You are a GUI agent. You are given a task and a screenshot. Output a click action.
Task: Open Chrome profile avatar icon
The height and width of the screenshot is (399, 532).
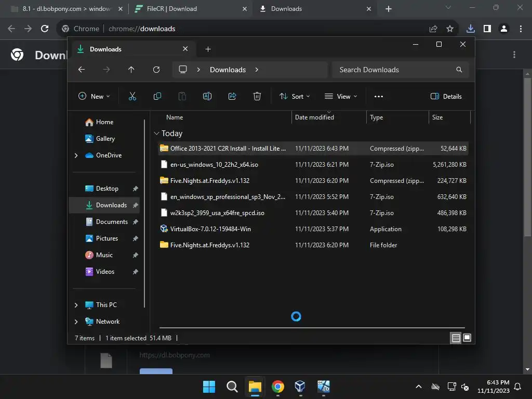(504, 29)
